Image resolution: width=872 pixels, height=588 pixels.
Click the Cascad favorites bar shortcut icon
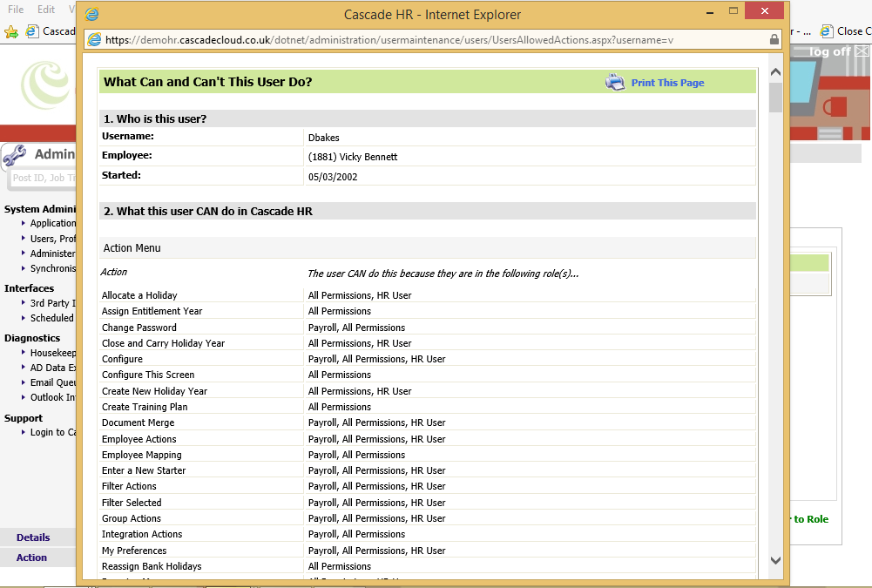pos(32,31)
